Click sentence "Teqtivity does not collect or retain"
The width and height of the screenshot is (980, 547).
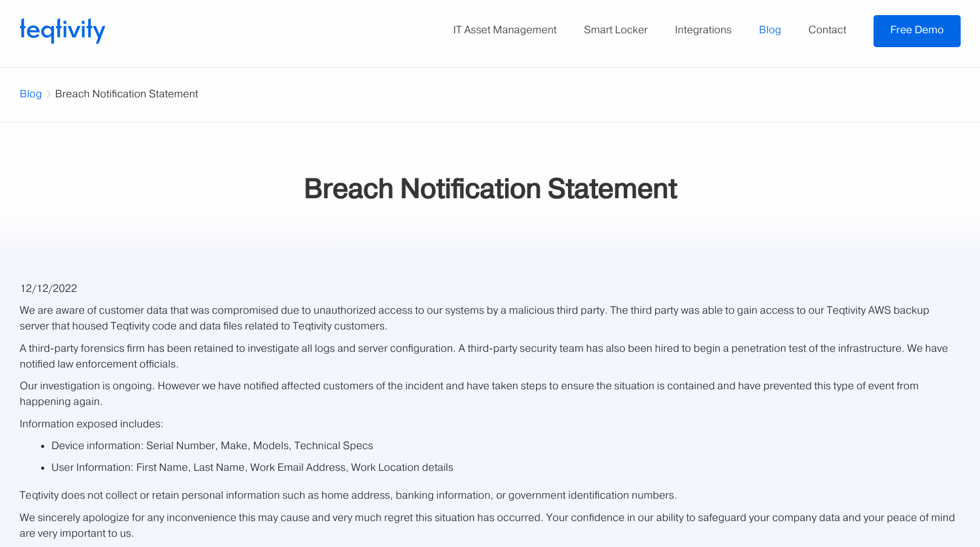click(x=348, y=495)
